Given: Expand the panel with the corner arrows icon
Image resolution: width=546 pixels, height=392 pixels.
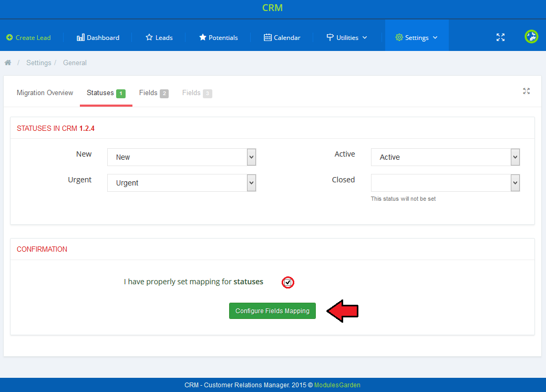Looking at the screenshot, I should coord(526,91).
